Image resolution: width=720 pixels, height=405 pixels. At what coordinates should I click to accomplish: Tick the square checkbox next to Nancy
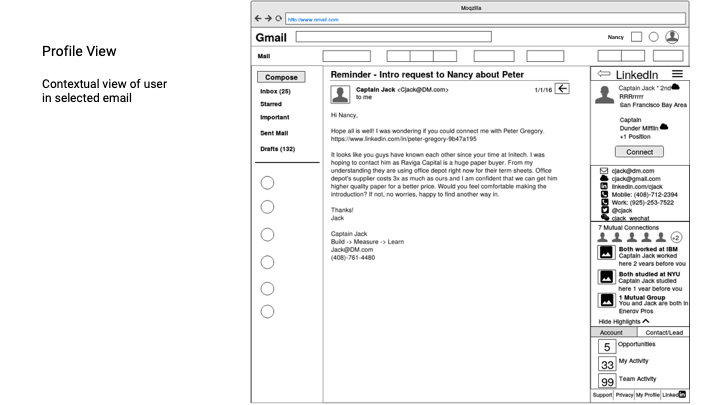pos(636,37)
